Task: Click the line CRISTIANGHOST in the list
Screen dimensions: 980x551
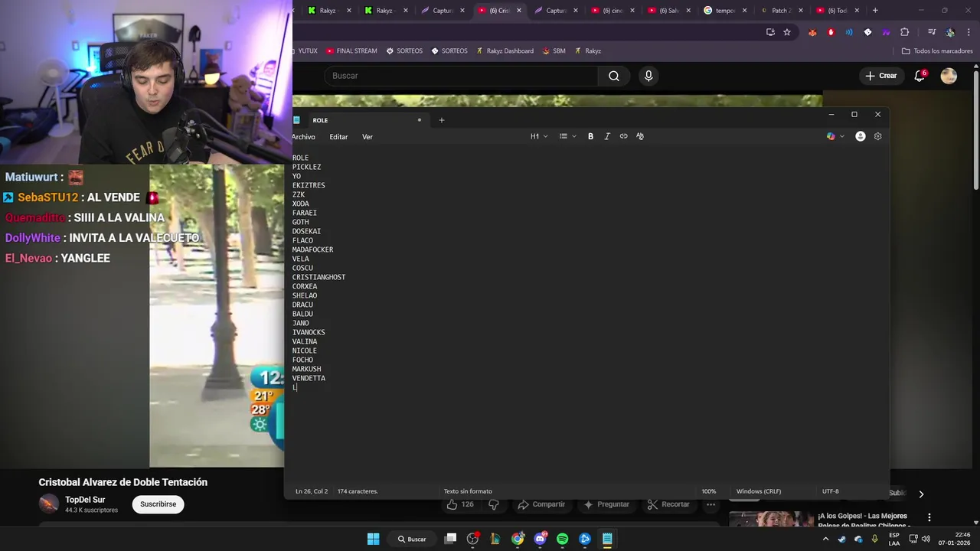Action: tap(318, 277)
